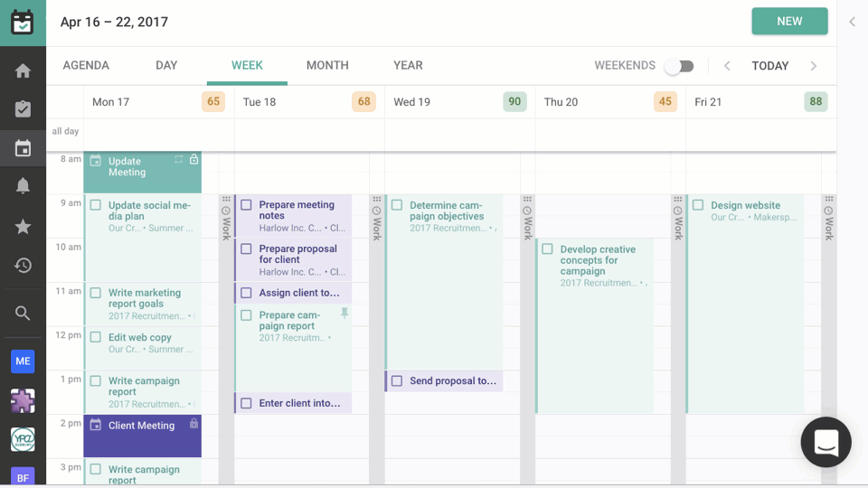Click the Search magnifier icon
The image size is (868, 488).
(x=24, y=314)
